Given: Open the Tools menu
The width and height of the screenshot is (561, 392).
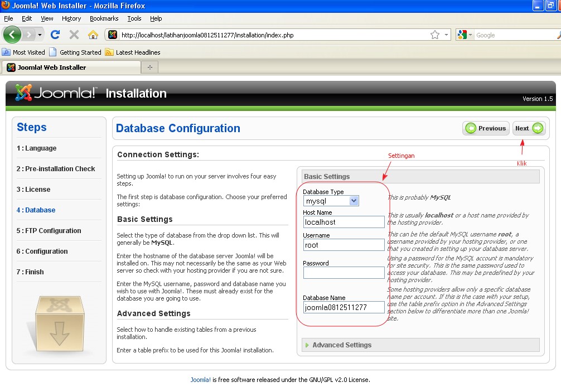Looking at the screenshot, I should (134, 18).
